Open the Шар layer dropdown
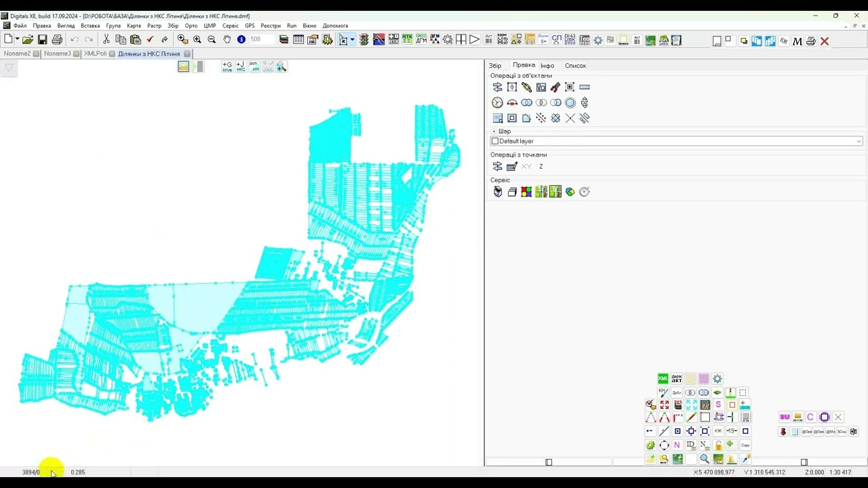Image resolution: width=868 pixels, height=488 pixels. tap(859, 141)
